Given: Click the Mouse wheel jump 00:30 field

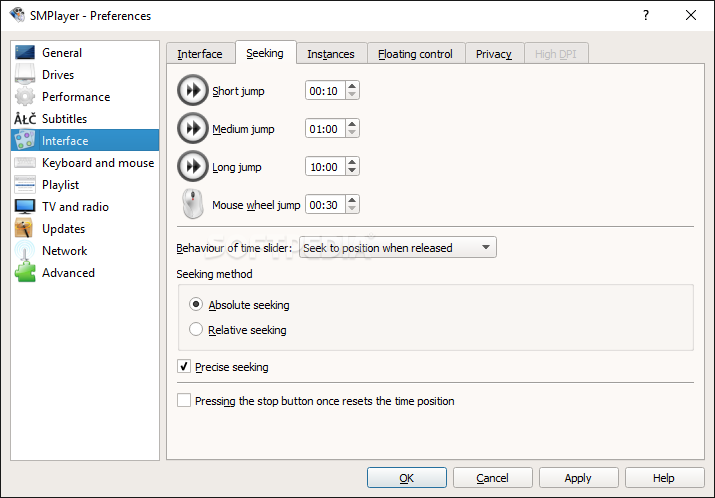Looking at the screenshot, I should pos(326,205).
